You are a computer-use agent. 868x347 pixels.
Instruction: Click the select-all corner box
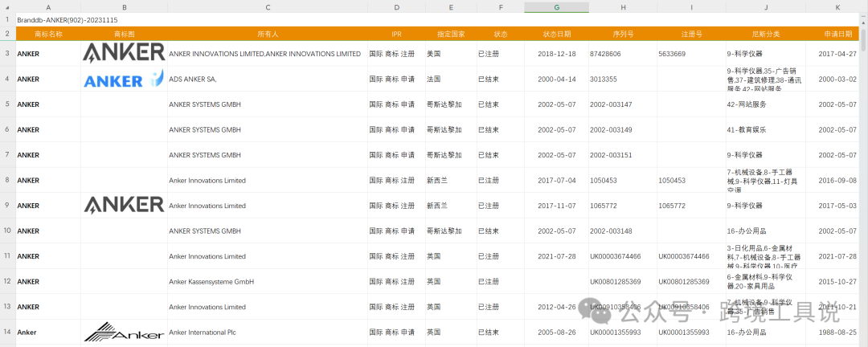point(8,7)
